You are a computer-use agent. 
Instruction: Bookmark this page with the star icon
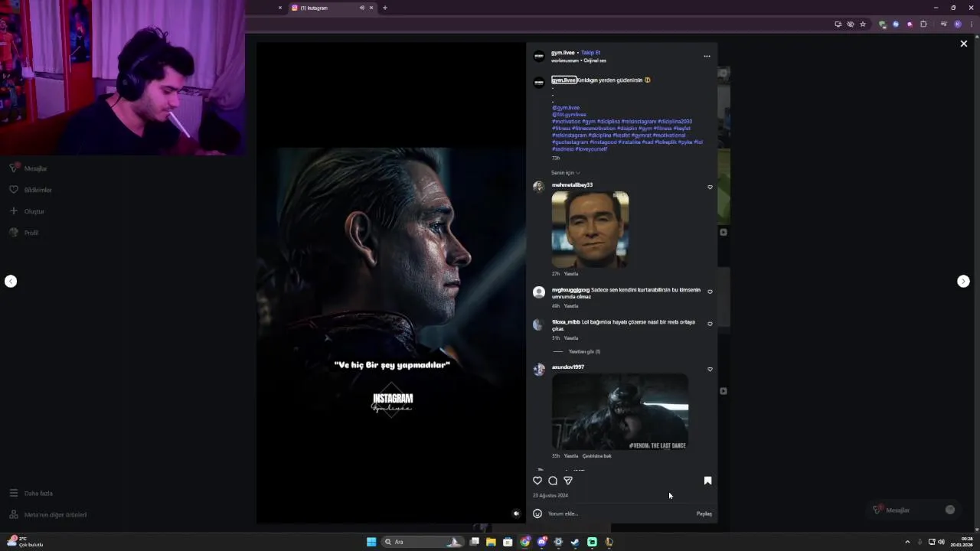pos(863,24)
